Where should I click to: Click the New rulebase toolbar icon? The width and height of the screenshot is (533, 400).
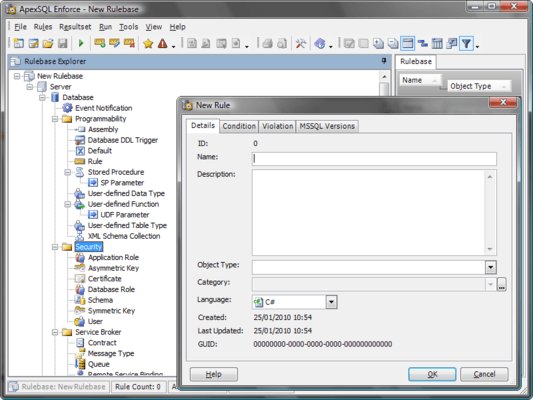(x=18, y=44)
